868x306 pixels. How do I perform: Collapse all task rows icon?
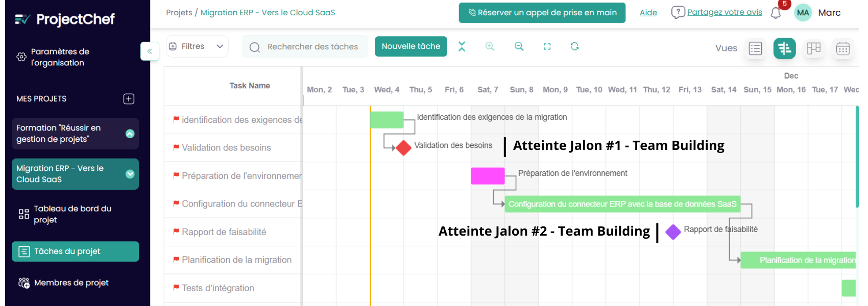[x=462, y=46]
